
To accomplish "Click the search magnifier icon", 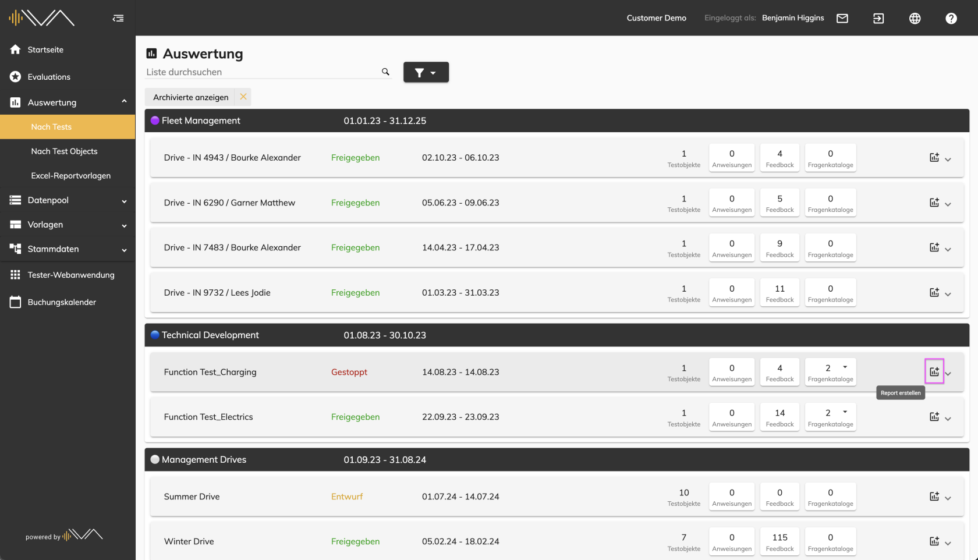I will 385,72.
